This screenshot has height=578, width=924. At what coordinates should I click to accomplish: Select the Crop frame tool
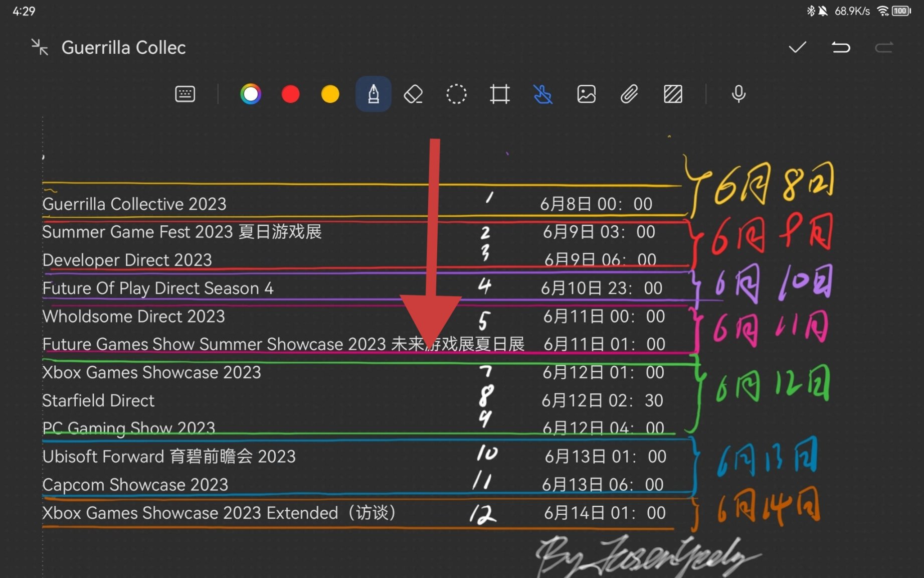tap(499, 94)
